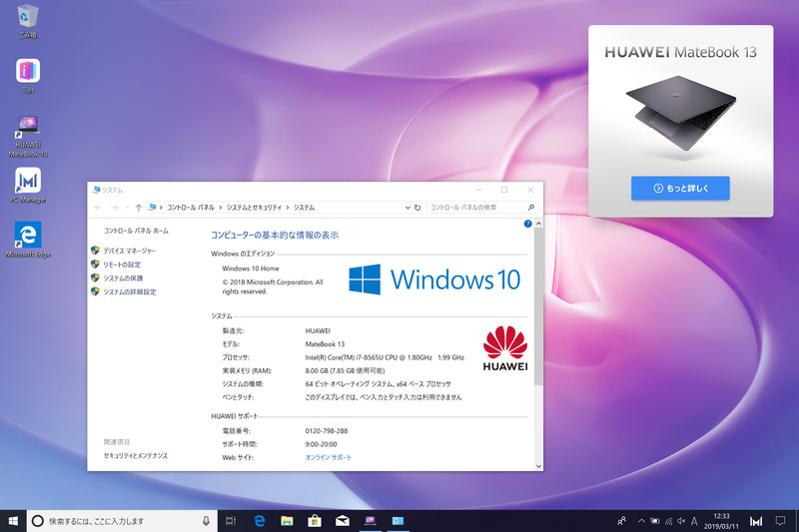Image resolution: width=799 pixels, height=532 pixels.
Task: Click scroll up arrow in System window
Action: click(x=538, y=224)
